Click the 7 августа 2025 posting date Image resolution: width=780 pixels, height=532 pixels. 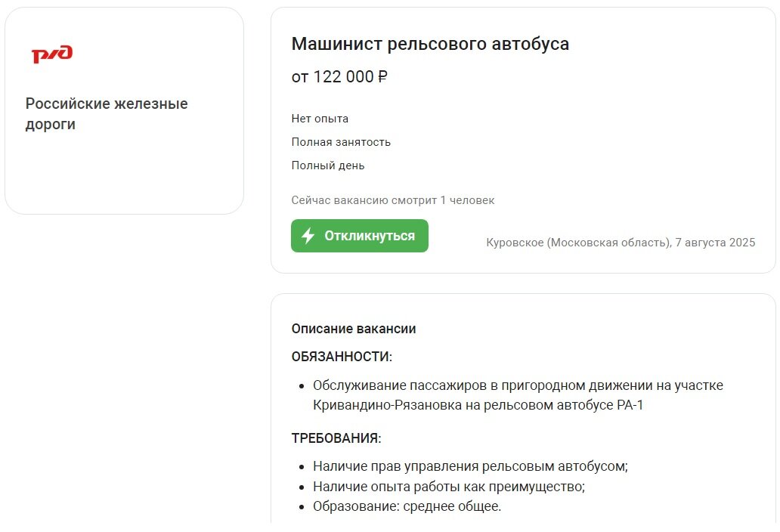(715, 243)
